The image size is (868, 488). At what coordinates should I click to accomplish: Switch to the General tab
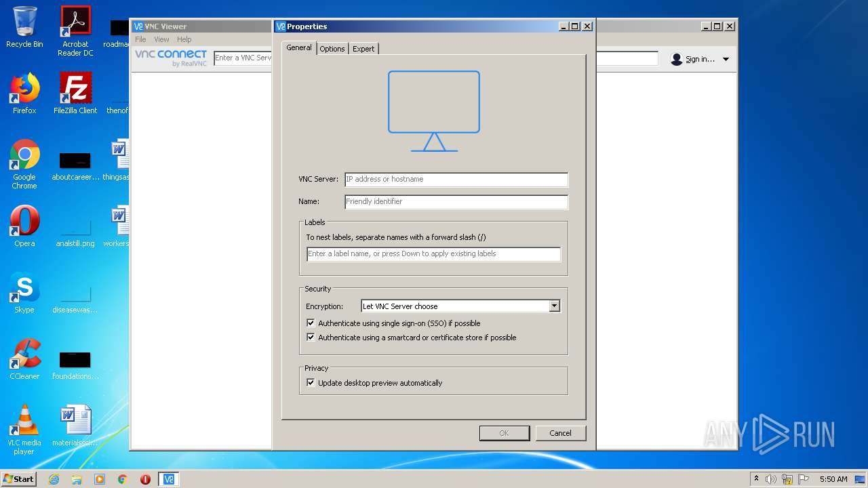pos(299,47)
